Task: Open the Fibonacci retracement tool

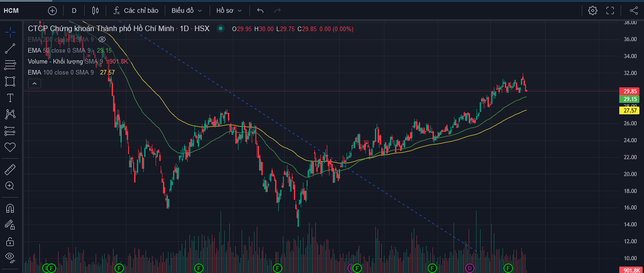Action: (10, 65)
